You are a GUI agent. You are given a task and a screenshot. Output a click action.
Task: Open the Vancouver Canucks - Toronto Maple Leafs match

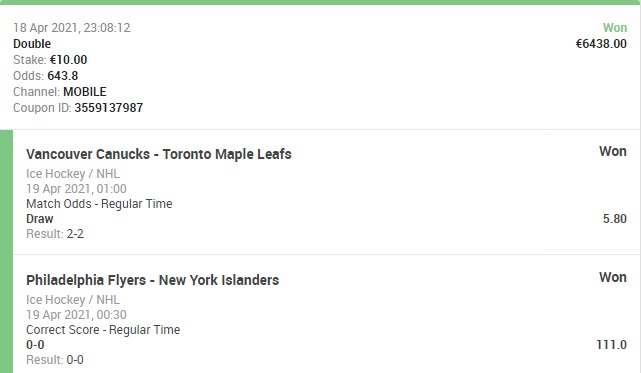click(159, 154)
